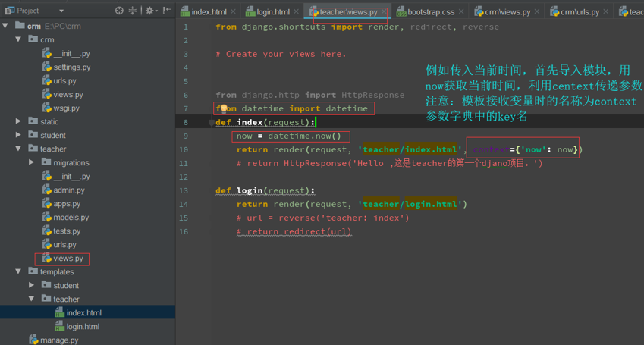This screenshot has height=345, width=644.
Task: Open Project panel settings gear
Action: 149,11
